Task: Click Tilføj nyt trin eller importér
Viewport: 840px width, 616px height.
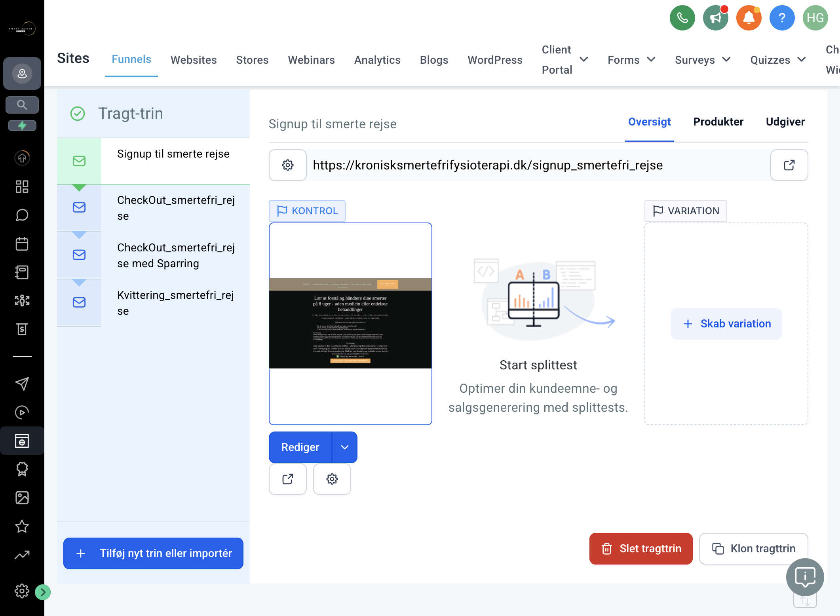Action: [x=153, y=553]
